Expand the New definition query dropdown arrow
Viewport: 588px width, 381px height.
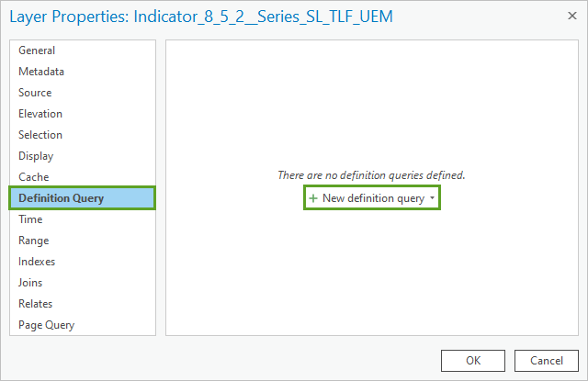point(432,198)
